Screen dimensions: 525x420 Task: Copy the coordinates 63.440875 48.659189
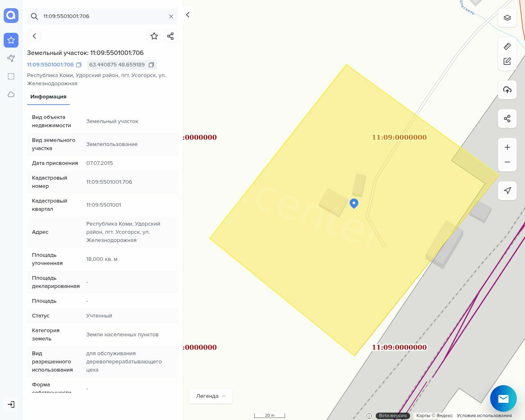point(151,65)
